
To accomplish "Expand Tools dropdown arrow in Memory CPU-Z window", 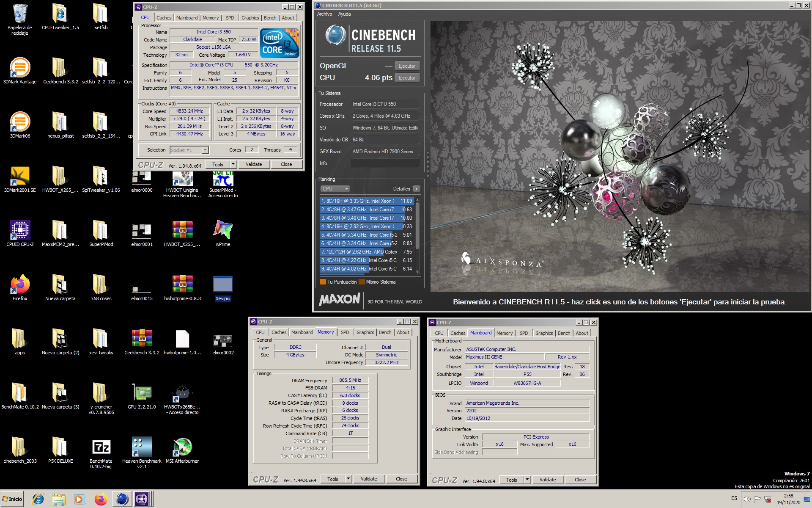I will tap(348, 479).
